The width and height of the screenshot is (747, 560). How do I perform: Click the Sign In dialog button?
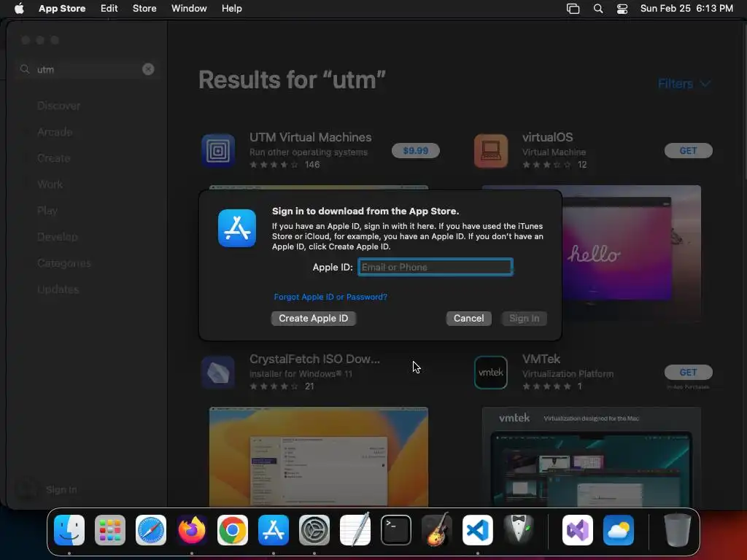[524, 319]
